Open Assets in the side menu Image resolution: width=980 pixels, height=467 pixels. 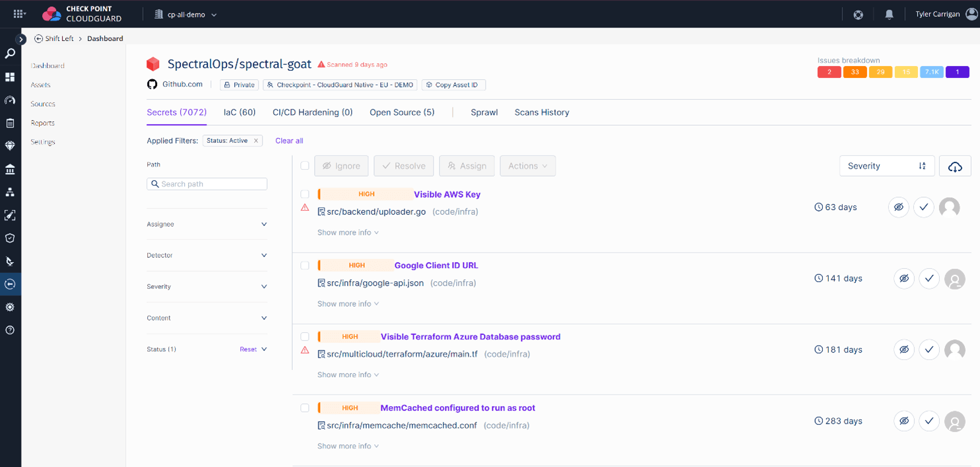pyautogui.click(x=40, y=85)
